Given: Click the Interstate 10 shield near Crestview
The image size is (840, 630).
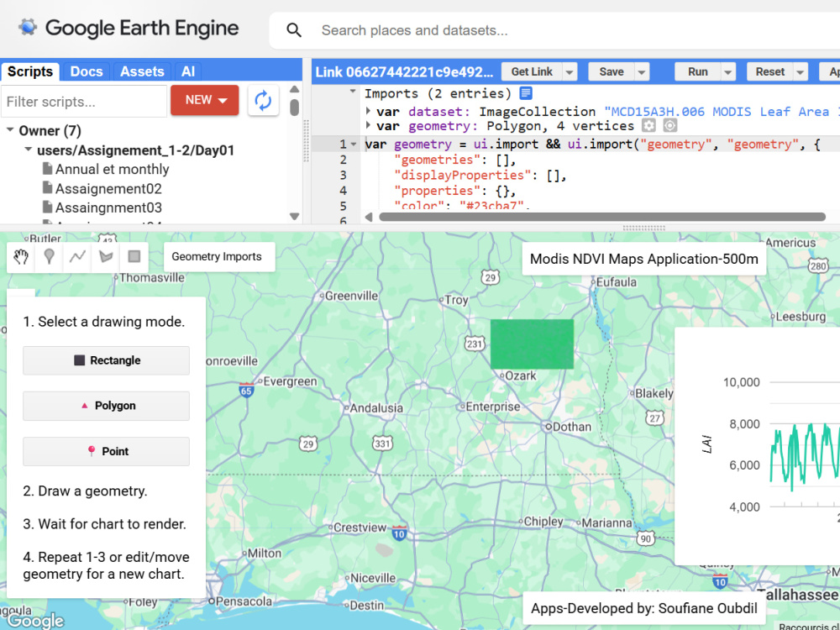Looking at the screenshot, I should click(399, 533).
